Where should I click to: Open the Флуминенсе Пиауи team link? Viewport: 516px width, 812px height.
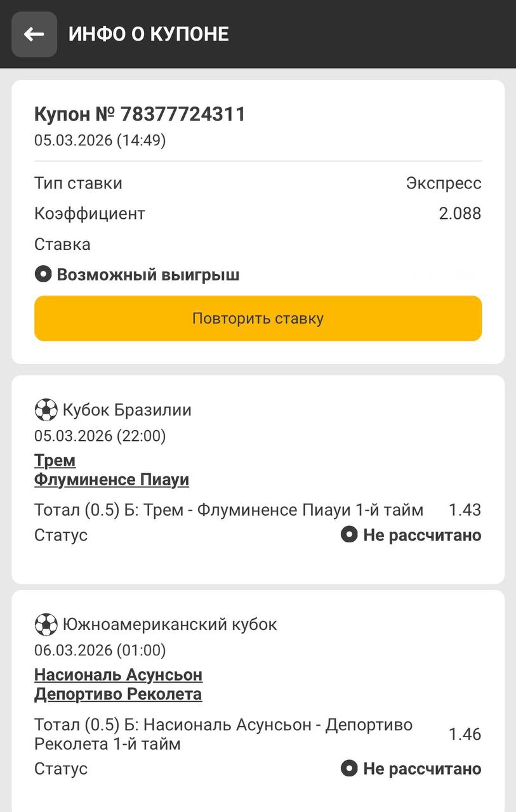click(112, 480)
